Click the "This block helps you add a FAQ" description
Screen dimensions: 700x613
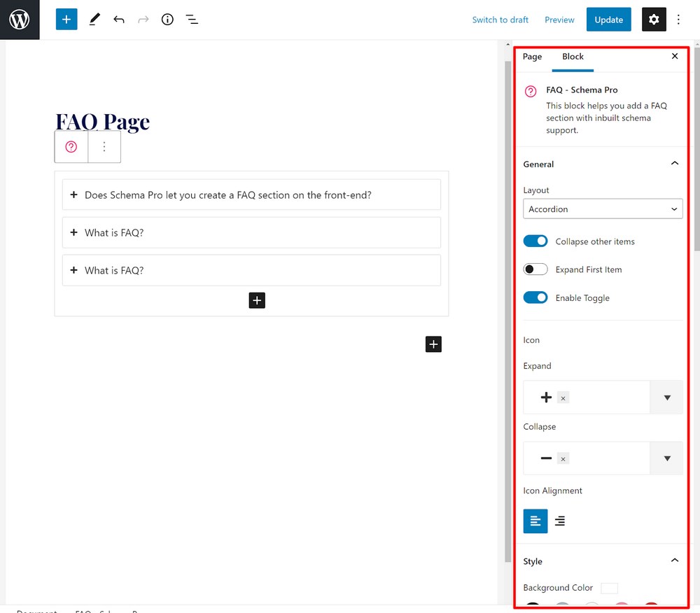coord(606,118)
